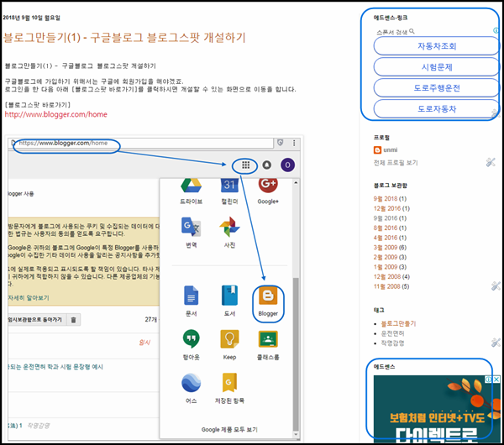Open Google Drive (드라이브) app icon
This screenshot has width=504, height=445.
click(x=191, y=186)
